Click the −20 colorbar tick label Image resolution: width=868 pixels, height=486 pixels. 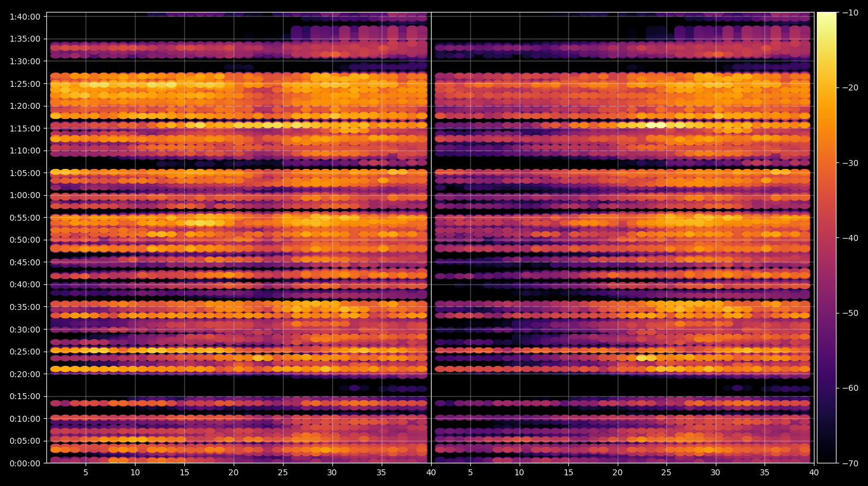coord(850,87)
